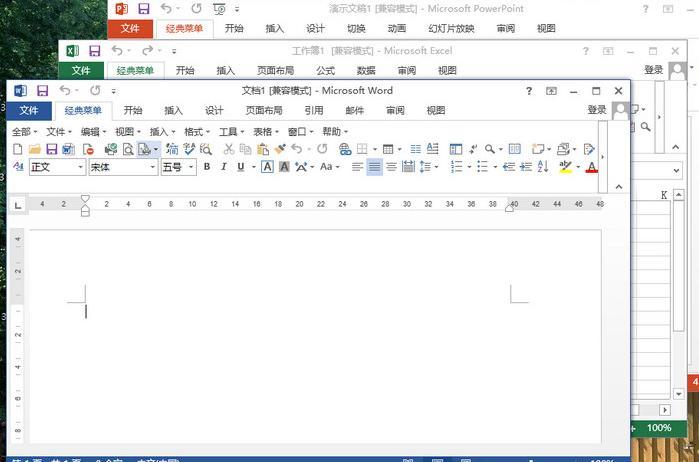Click the character border A icon
This screenshot has width=699, height=462.
click(x=267, y=167)
